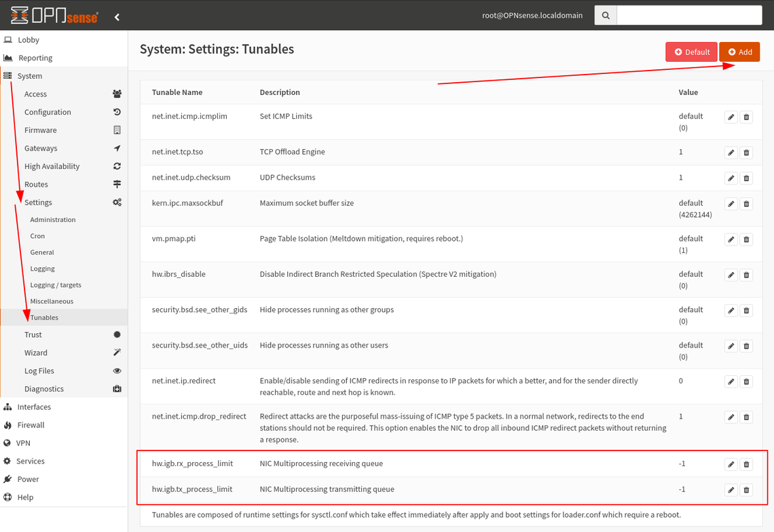This screenshot has height=532, width=774.
Task: Edit the vm.pmap.pti tunable
Action: [731, 240]
